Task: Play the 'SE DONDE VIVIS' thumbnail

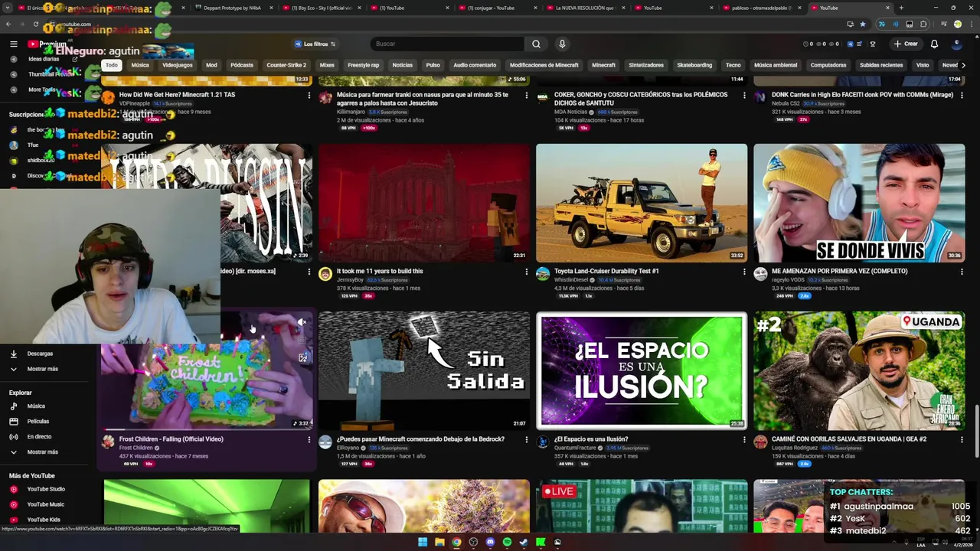Action: 859,203
